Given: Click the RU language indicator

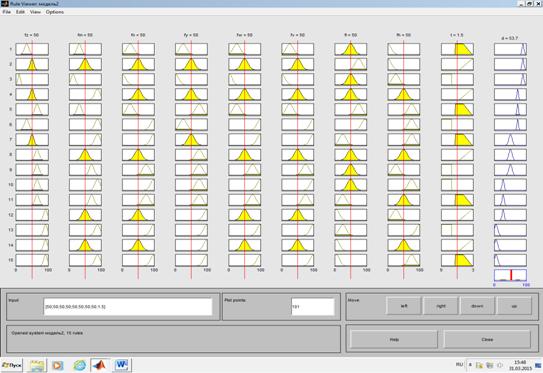Looking at the screenshot, I should (x=459, y=365).
